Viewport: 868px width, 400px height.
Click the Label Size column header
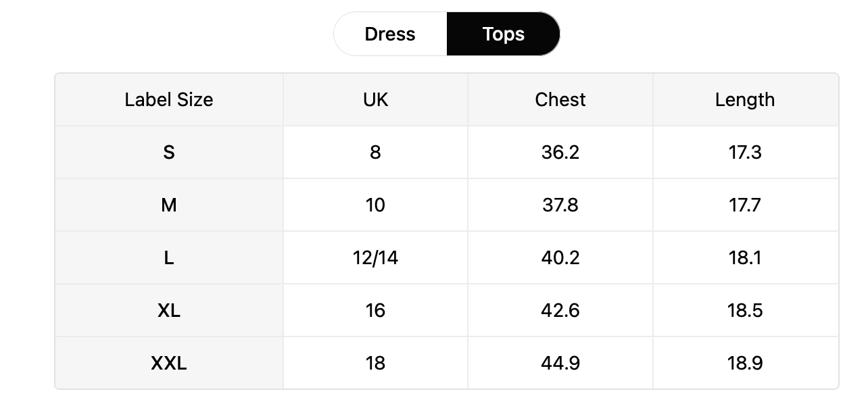pos(169,99)
